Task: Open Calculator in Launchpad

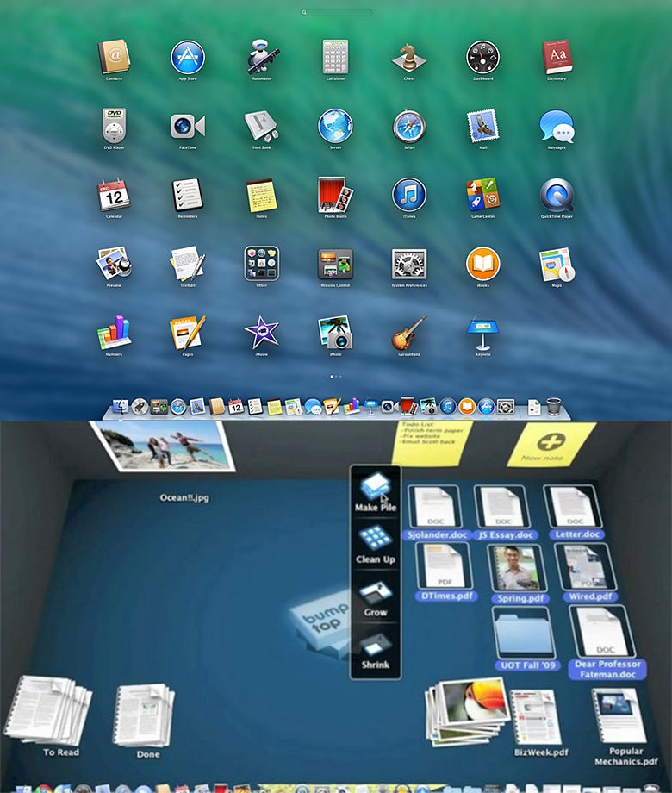Action: [x=335, y=57]
